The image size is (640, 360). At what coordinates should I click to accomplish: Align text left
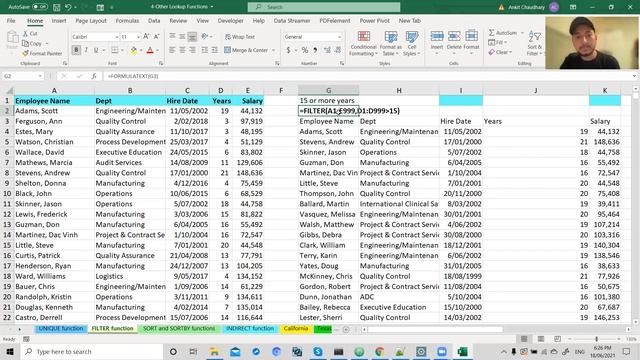coord(172,50)
